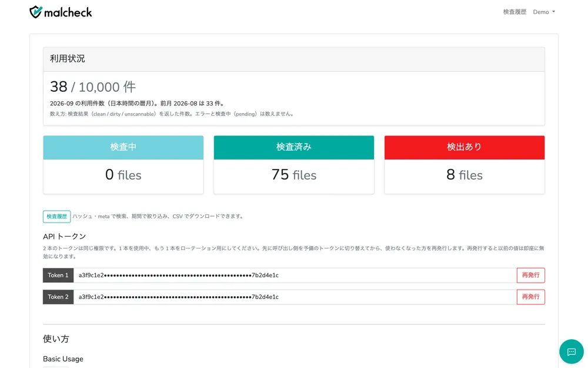Click the API トークン heading
This screenshot has height=368, width=588.
pyautogui.click(x=65, y=237)
